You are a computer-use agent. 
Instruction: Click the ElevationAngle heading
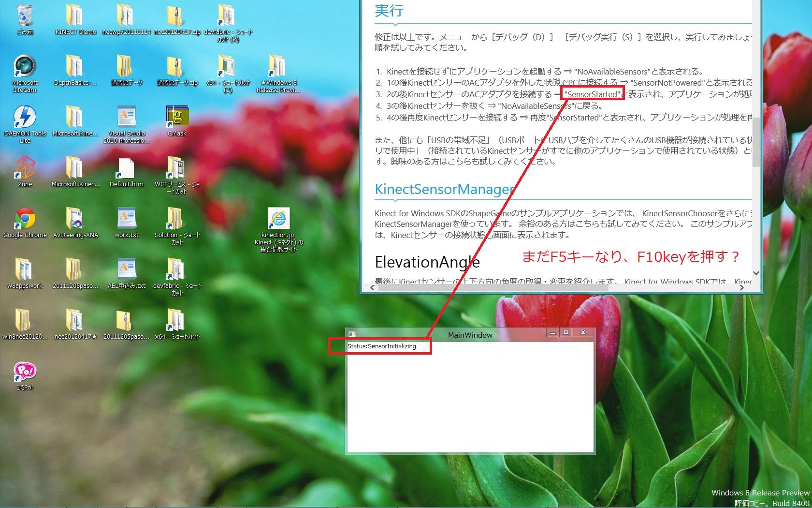click(x=427, y=262)
